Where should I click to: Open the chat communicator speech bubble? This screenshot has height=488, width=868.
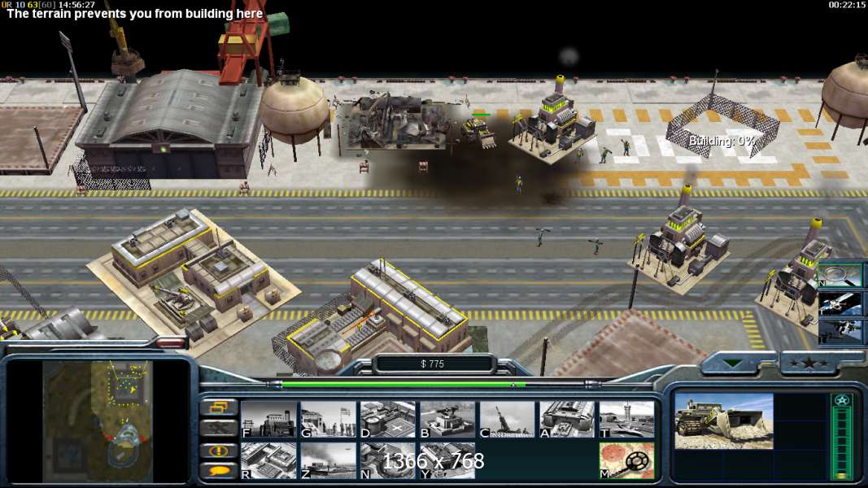pyautogui.click(x=219, y=471)
